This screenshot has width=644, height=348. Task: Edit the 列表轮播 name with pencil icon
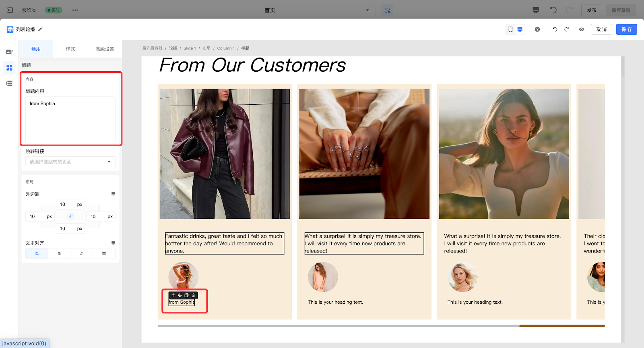tap(40, 29)
